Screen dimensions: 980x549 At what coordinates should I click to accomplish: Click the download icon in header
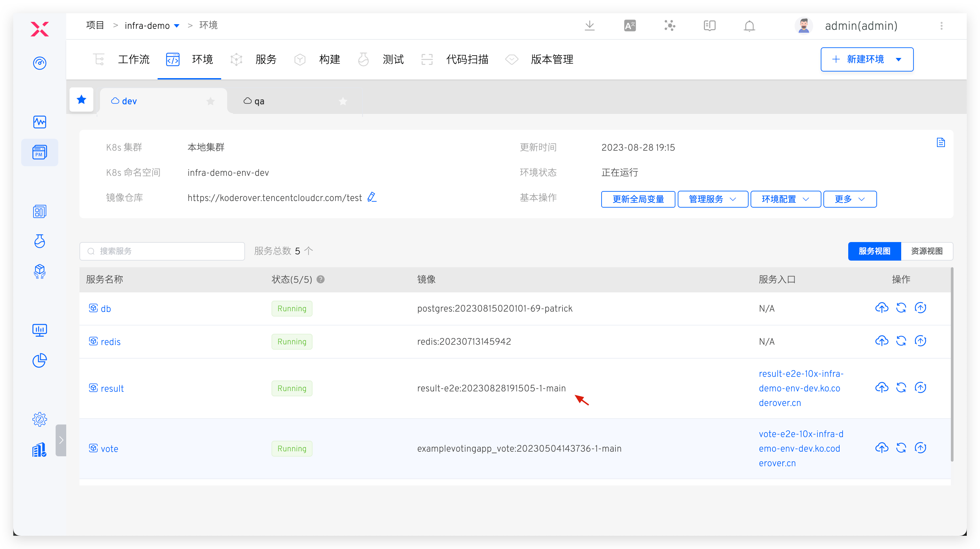pos(589,26)
